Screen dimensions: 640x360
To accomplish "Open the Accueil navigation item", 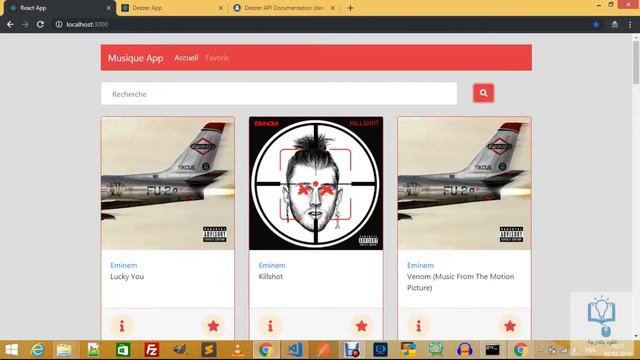I will pyautogui.click(x=186, y=58).
